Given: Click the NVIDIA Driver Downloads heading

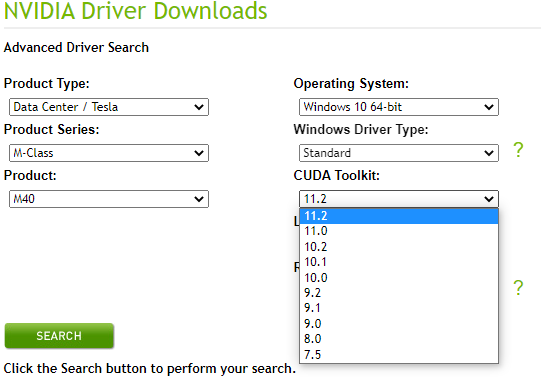Looking at the screenshot, I should (136, 10).
